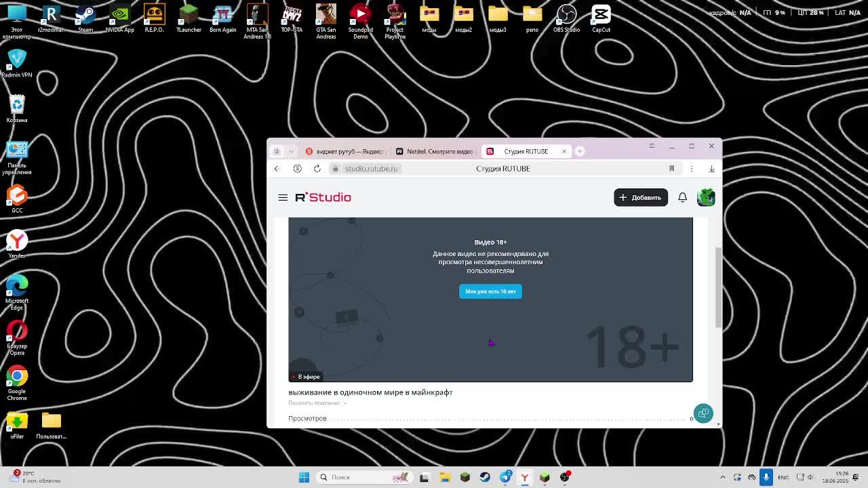Bookmark the page with the bookmark icon
This screenshot has width=868, height=488.
[x=671, y=169]
